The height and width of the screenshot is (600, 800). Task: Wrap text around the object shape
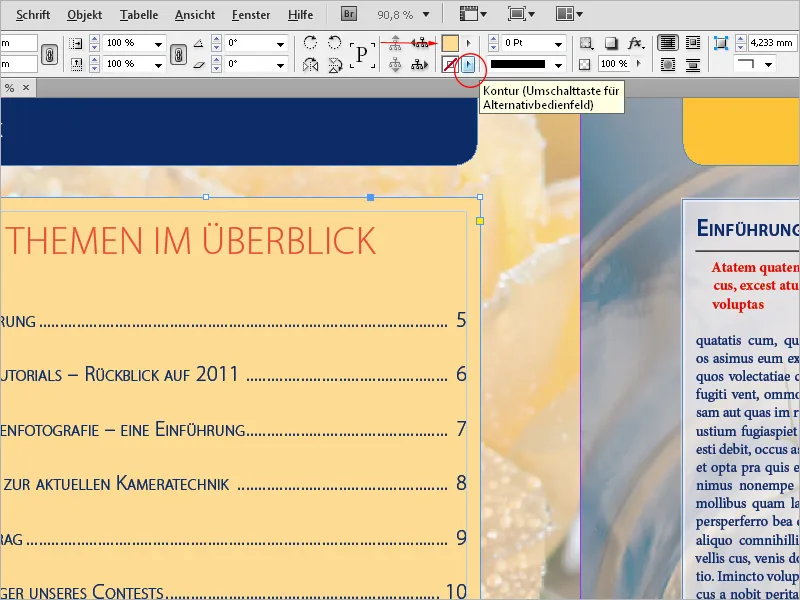point(668,65)
